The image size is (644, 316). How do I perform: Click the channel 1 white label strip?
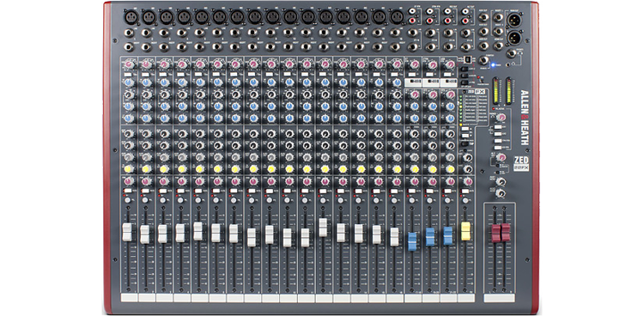point(129,298)
